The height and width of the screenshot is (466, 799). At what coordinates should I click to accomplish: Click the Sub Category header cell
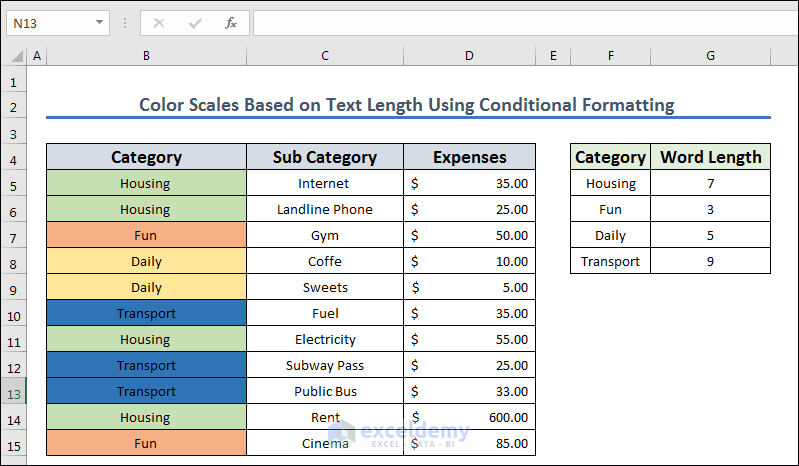coord(325,157)
